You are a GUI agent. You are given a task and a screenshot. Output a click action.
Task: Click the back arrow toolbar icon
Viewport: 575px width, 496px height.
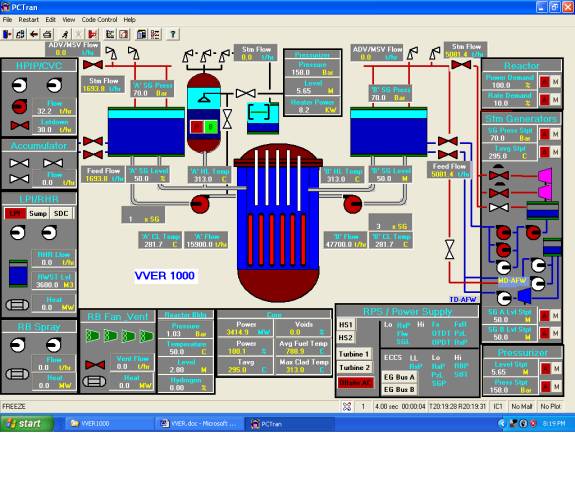tap(34, 34)
